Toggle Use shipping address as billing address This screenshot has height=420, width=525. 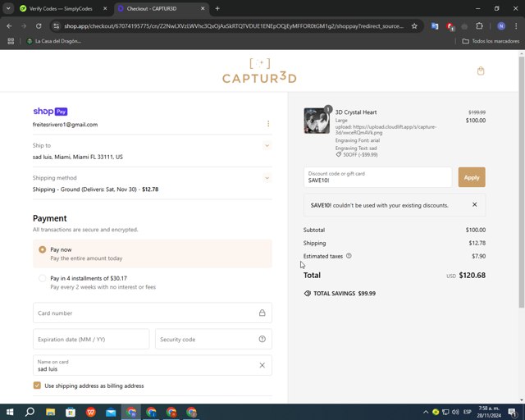coord(37,386)
